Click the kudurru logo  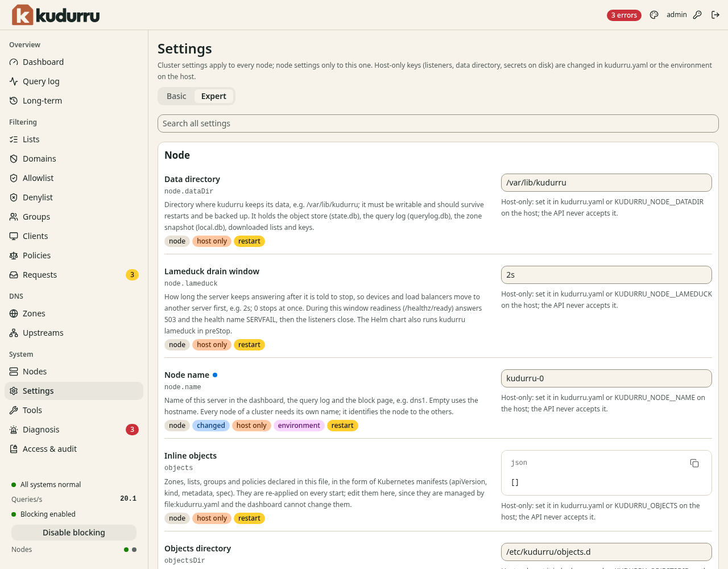click(x=56, y=15)
